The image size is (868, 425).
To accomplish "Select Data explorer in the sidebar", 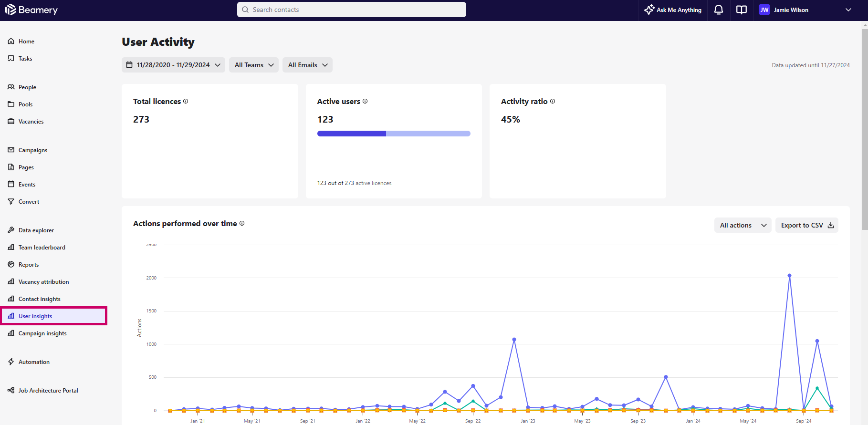I will 36,230.
